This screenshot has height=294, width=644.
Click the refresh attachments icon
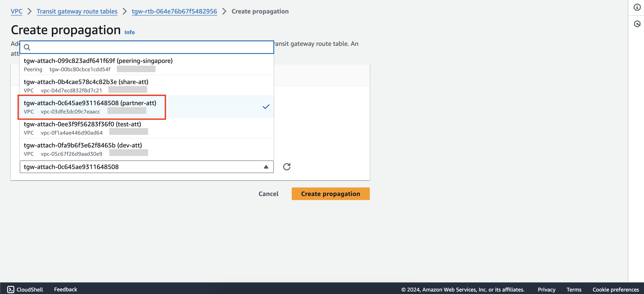click(x=287, y=167)
